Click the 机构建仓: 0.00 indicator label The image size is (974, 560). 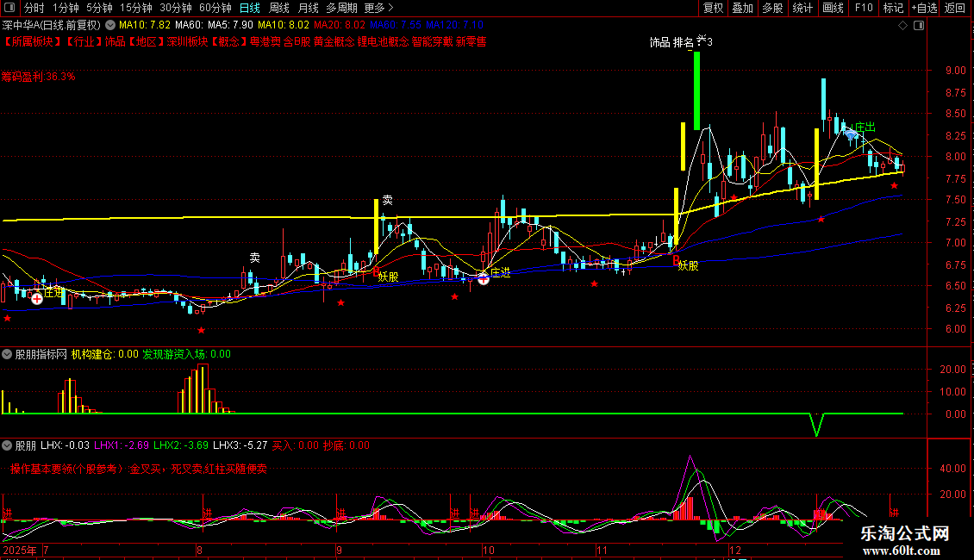[x=105, y=354]
